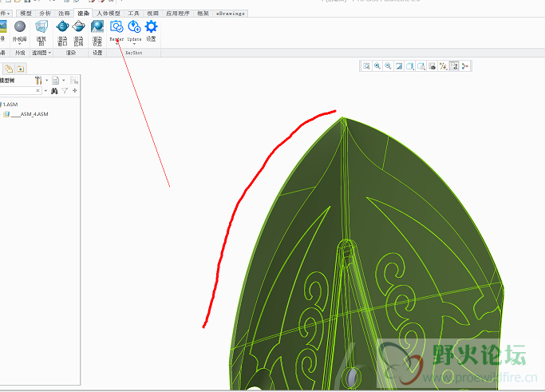Open the 渲染窗口 render window teapot

click(x=62, y=27)
